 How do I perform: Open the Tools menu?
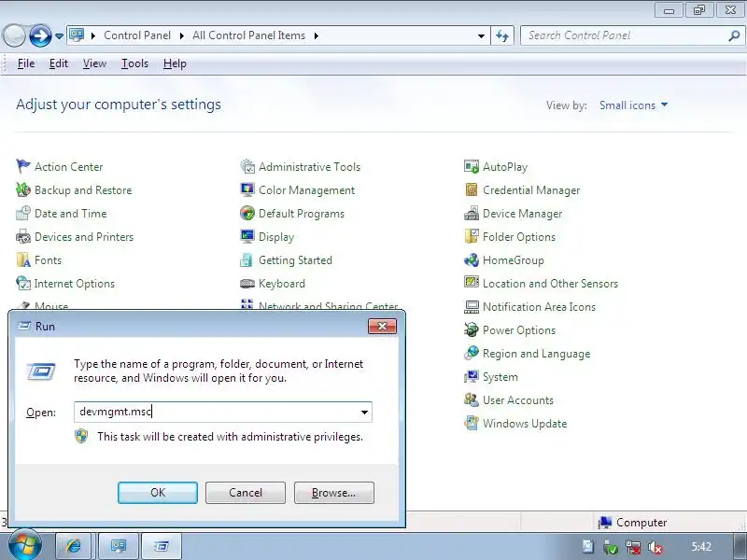(x=134, y=63)
